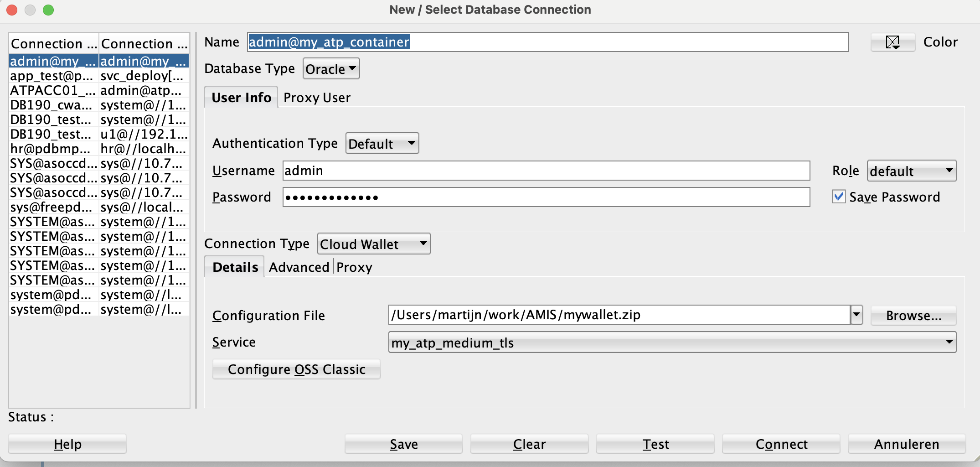This screenshot has height=467, width=980.
Task: Click Configure OSS Classic
Action: (x=296, y=369)
